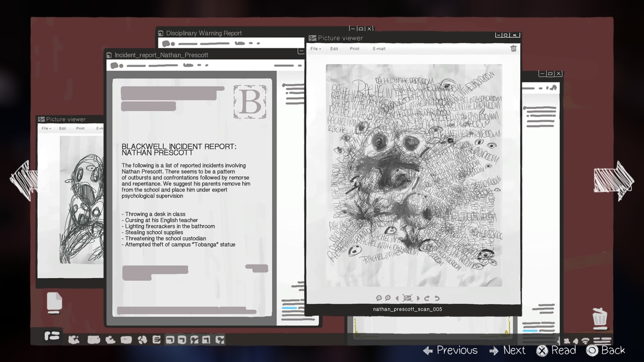This screenshot has width=644, height=362.
Task: Click the four-petal flower taskbar icon
Action: click(142, 340)
